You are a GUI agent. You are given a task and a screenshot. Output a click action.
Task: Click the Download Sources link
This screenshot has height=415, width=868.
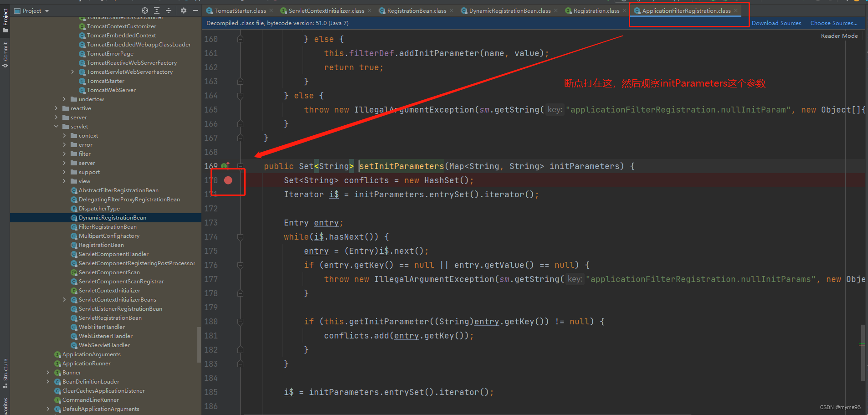pyautogui.click(x=776, y=23)
